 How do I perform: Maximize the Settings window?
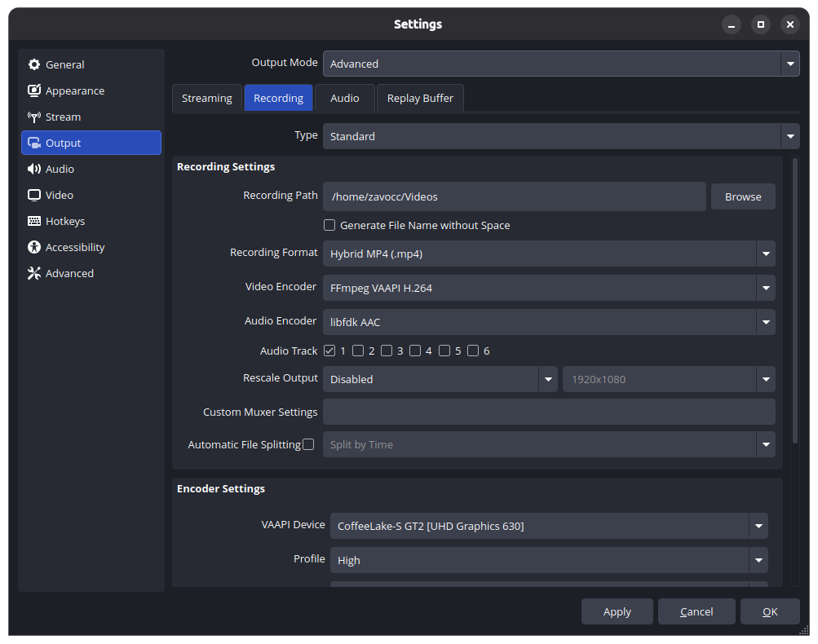761,24
